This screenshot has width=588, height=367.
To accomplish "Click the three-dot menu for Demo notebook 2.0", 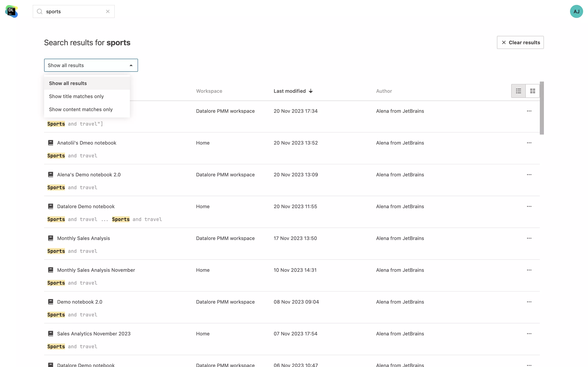I will point(529,302).
